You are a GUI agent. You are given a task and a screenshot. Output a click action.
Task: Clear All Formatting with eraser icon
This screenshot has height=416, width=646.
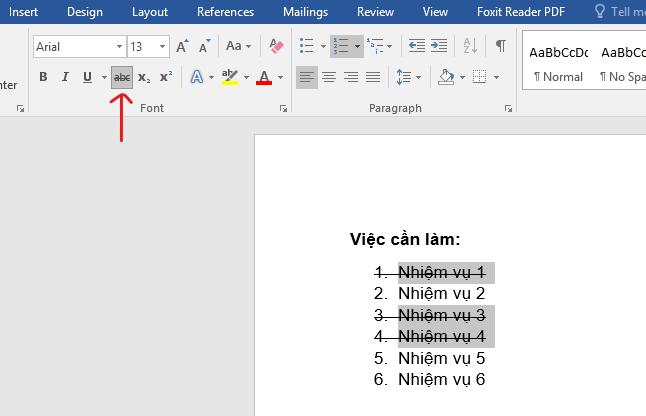coord(276,46)
